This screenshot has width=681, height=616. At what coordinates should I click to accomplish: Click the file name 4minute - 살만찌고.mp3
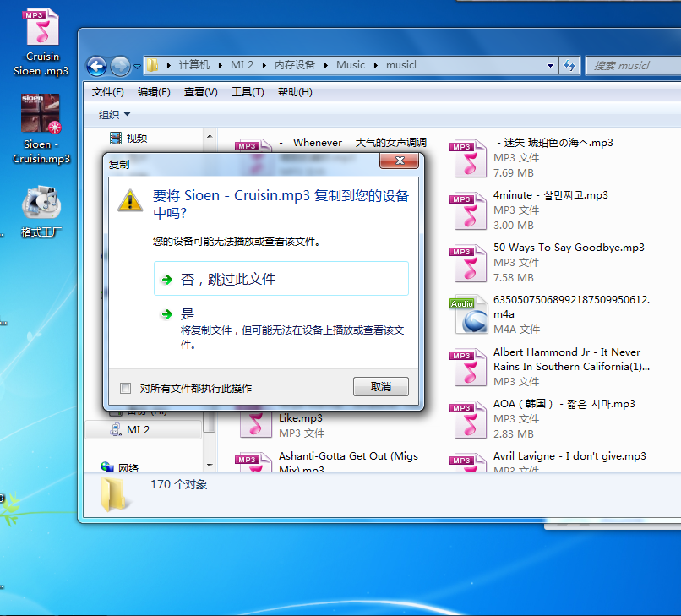(550, 195)
